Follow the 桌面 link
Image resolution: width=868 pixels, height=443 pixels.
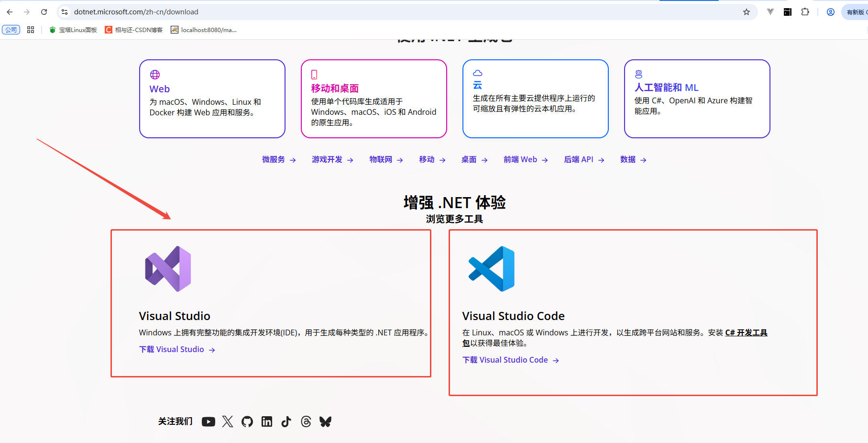[x=474, y=160]
